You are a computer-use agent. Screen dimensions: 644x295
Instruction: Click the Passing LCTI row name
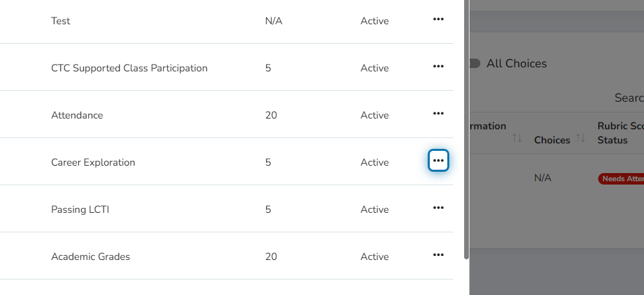coord(80,209)
